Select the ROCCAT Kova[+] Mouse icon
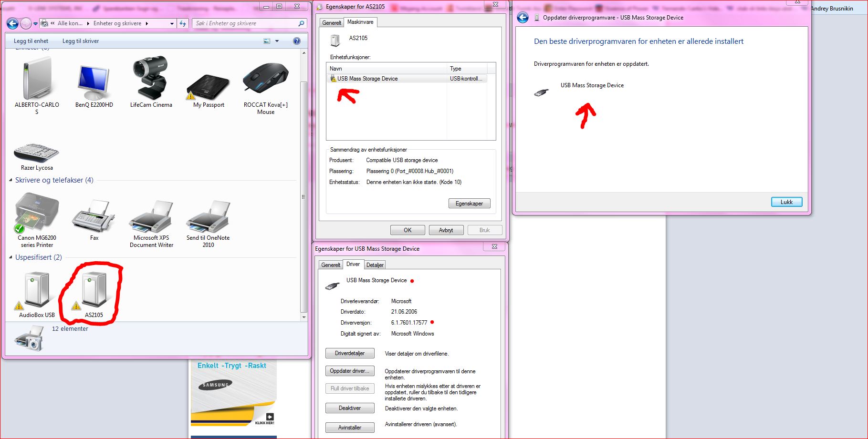 tap(266, 79)
